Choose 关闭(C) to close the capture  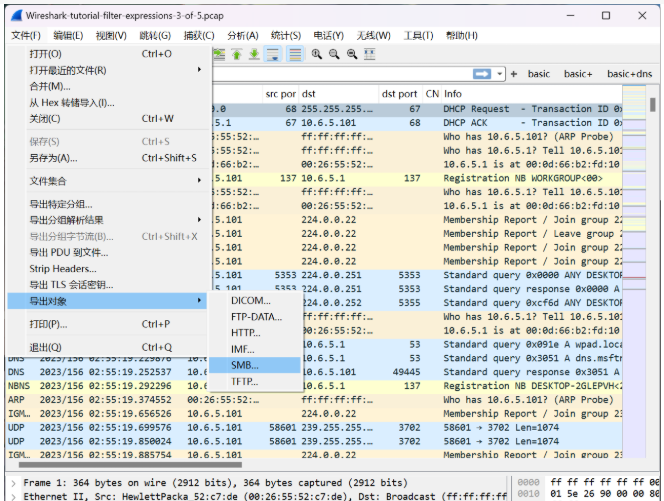tap(109, 119)
